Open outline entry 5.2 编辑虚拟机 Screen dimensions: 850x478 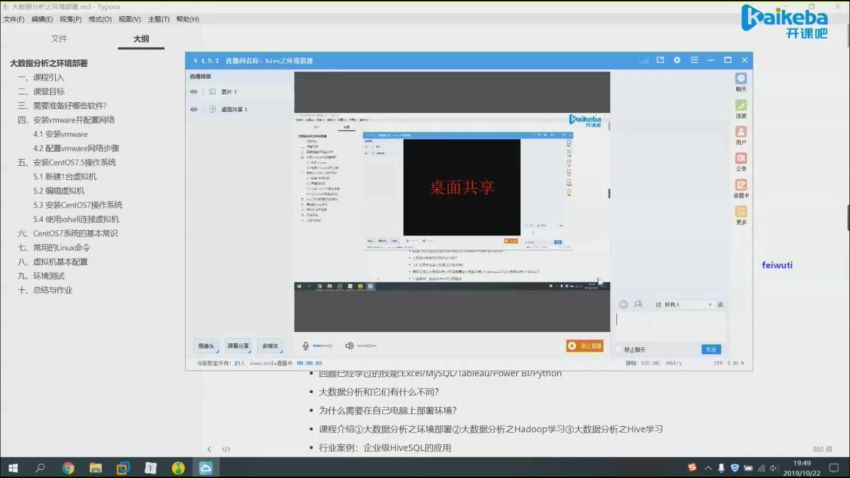[x=59, y=191]
